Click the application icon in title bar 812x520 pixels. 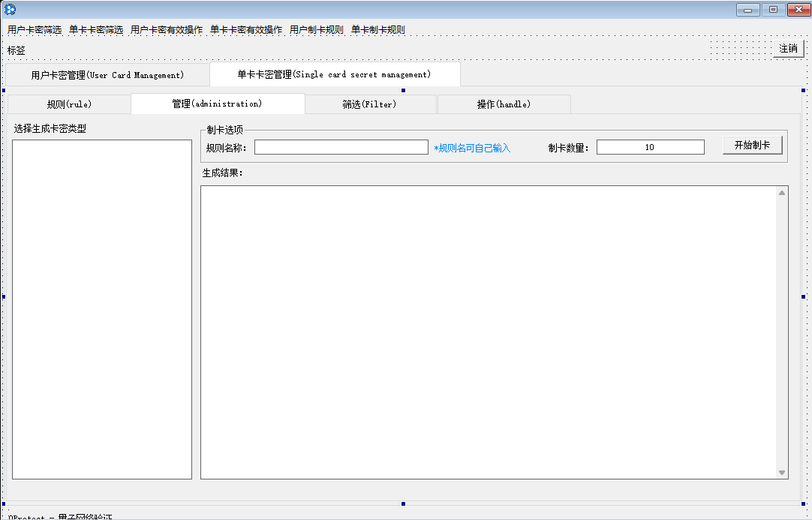pyautogui.click(x=10, y=10)
